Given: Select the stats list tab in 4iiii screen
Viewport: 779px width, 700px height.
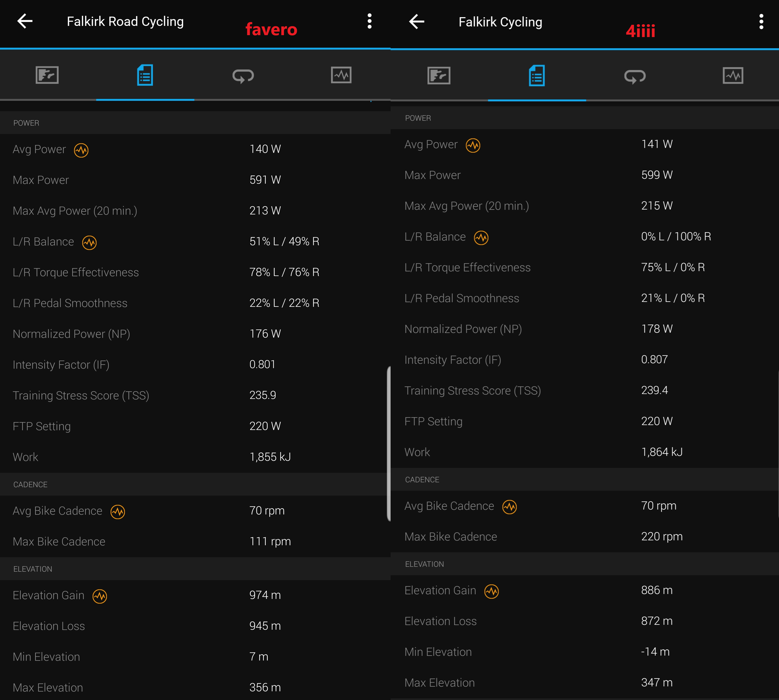Looking at the screenshot, I should tap(537, 75).
